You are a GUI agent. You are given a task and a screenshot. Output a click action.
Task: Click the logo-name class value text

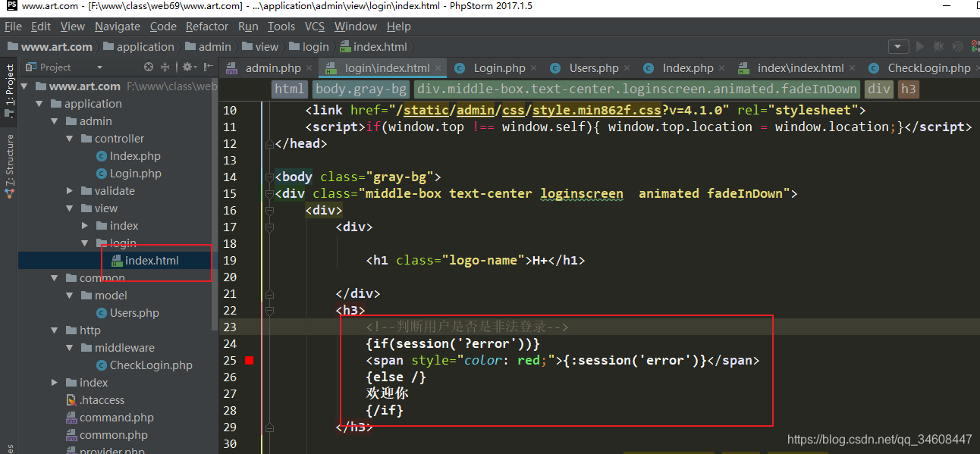(x=483, y=260)
